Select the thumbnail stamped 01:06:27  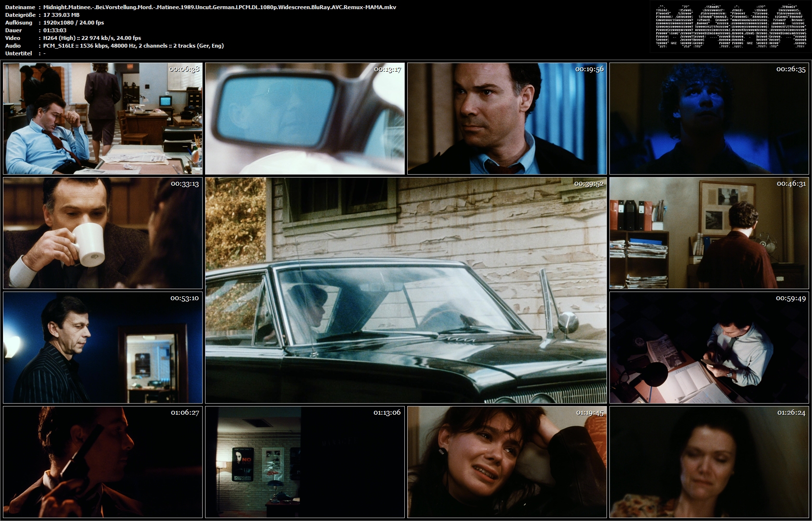103,462
